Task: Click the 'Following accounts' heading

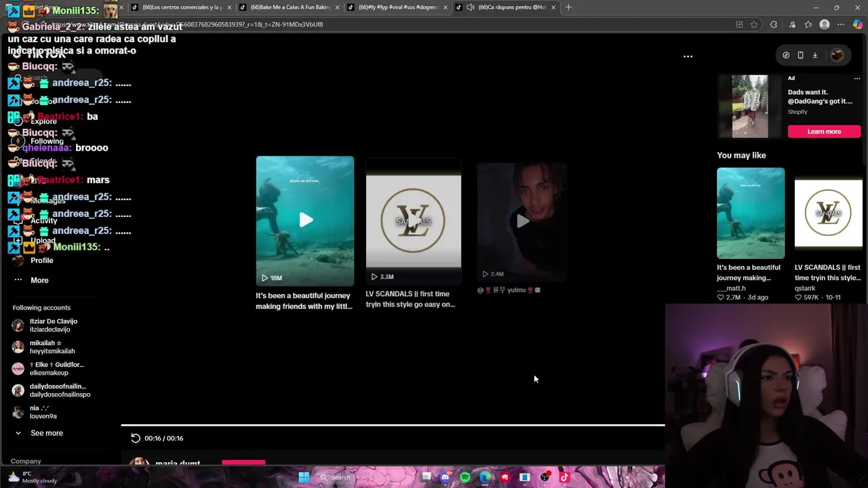Action: [41, 308]
